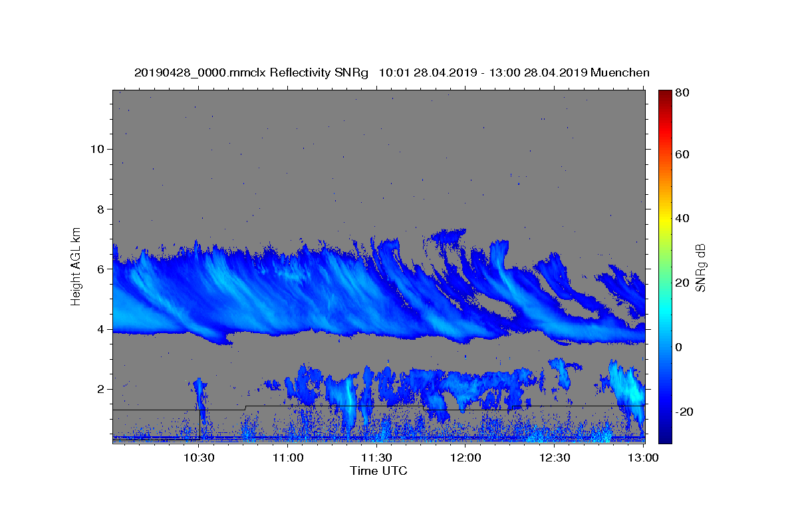
Task: Click the 11:00 time tick label
Action: (288, 458)
